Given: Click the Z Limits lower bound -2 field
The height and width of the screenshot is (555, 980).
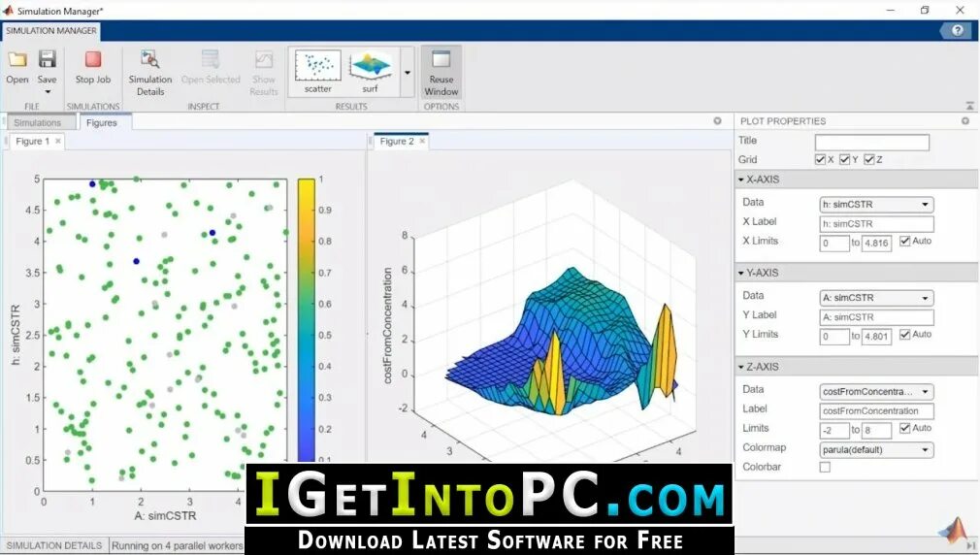Looking at the screenshot, I should tap(834, 431).
